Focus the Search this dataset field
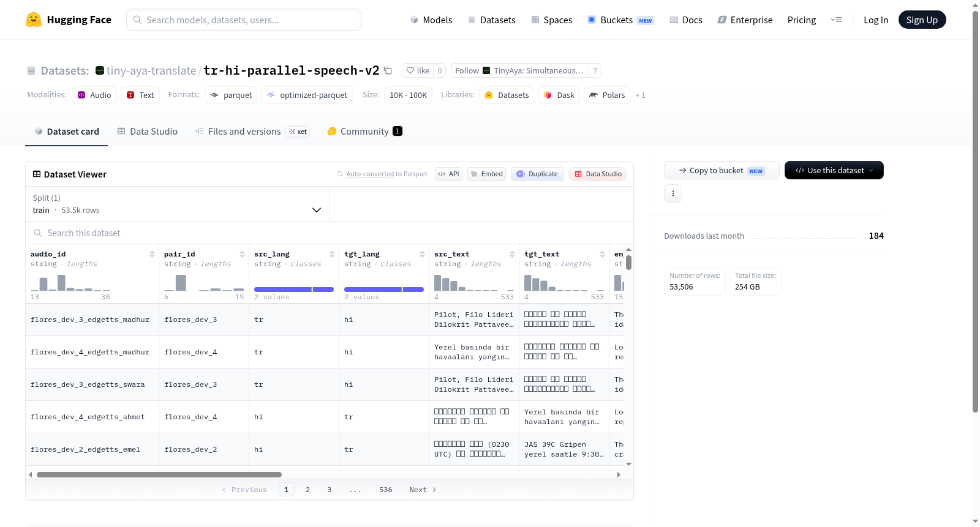 (330, 233)
